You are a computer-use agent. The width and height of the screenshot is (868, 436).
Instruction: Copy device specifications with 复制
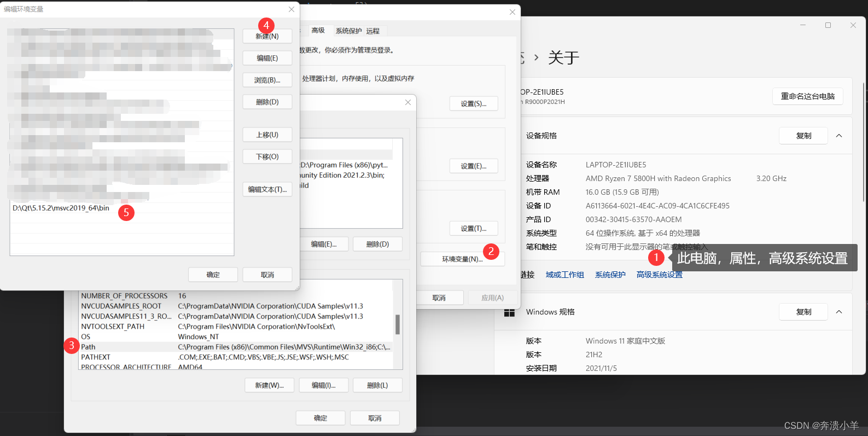click(x=803, y=136)
